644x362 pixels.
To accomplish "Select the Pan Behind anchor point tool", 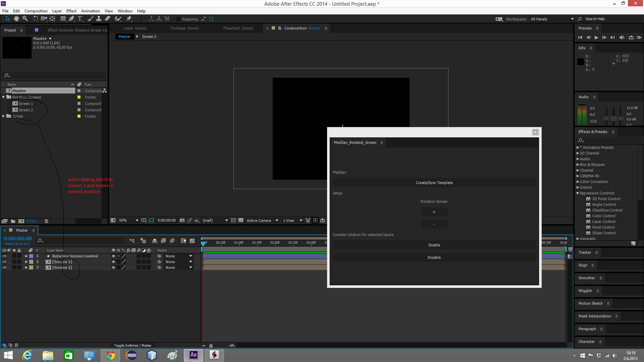I will [x=53, y=19].
